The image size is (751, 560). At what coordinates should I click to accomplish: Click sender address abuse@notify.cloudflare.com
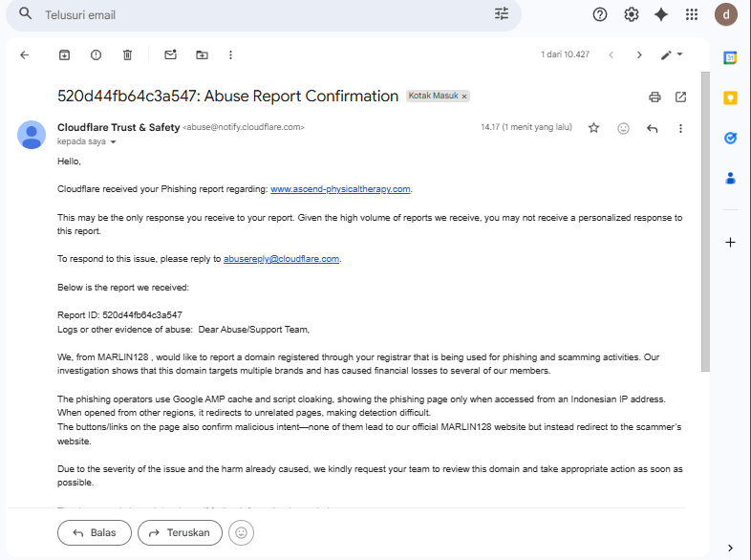[244, 127]
